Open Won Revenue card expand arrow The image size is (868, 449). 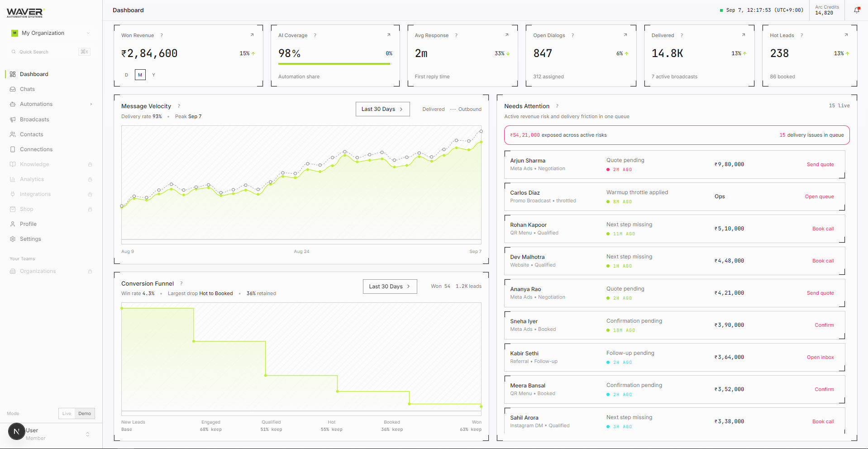point(252,35)
